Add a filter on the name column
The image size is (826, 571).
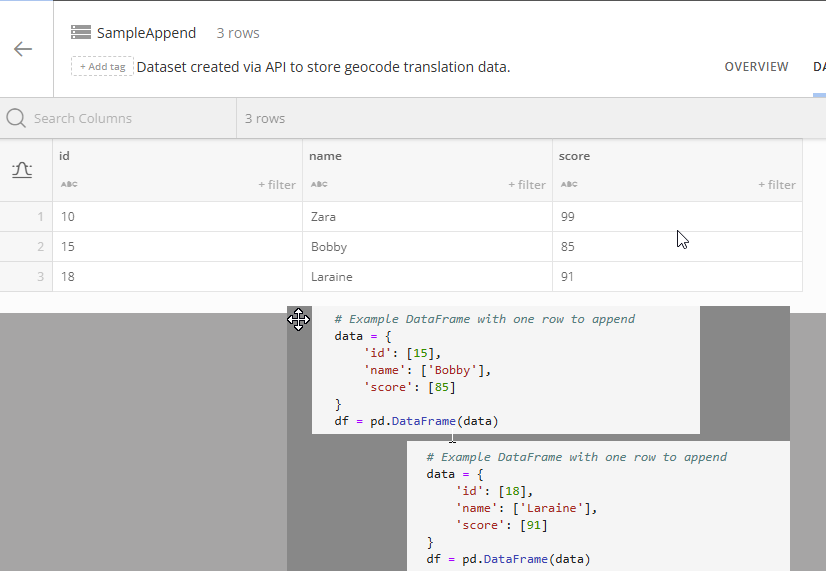527,185
